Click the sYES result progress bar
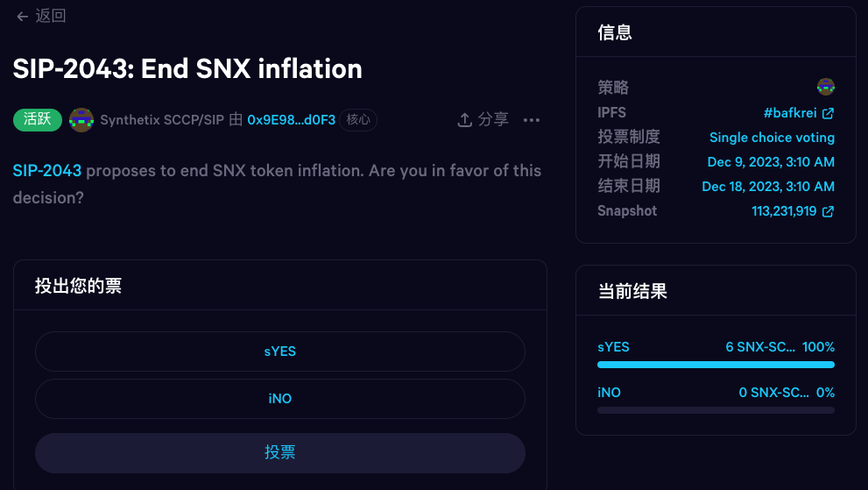 click(716, 365)
